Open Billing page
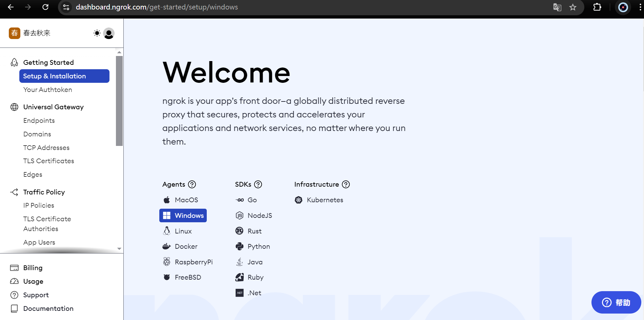The width and height of the screenshot is (644, 320). [33, 268]
